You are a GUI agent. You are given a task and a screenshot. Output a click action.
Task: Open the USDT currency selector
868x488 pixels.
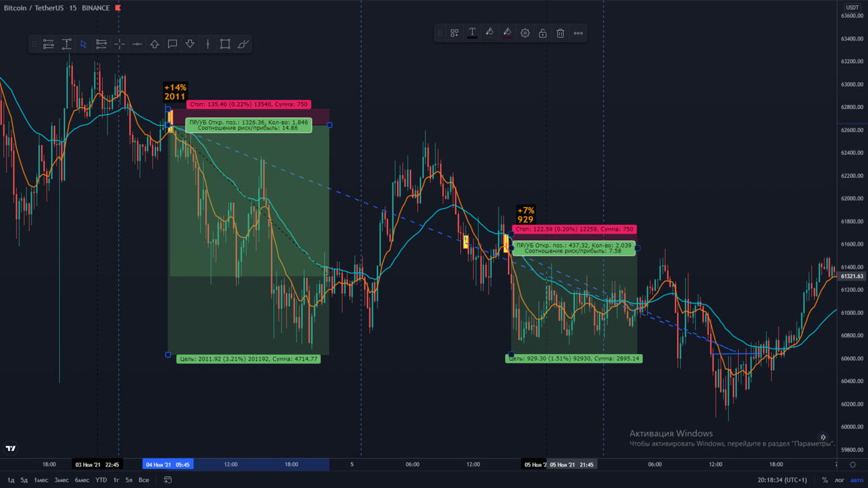[x=852, y=7]
